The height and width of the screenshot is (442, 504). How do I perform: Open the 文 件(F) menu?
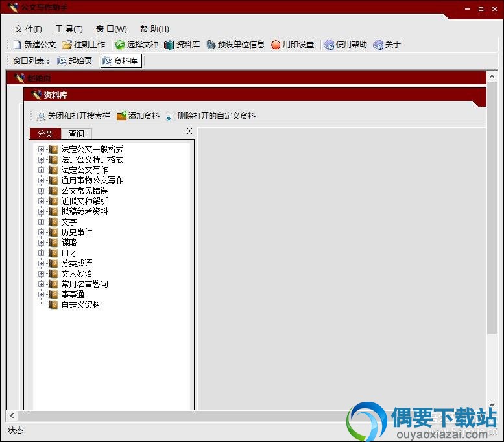[x=29, y=29]
